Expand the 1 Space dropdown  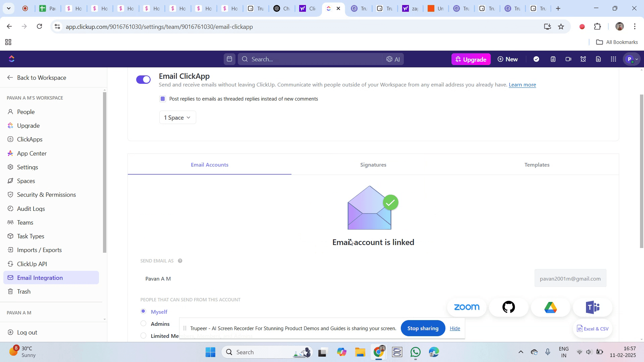pyautogui.click(x=177, y=118)
